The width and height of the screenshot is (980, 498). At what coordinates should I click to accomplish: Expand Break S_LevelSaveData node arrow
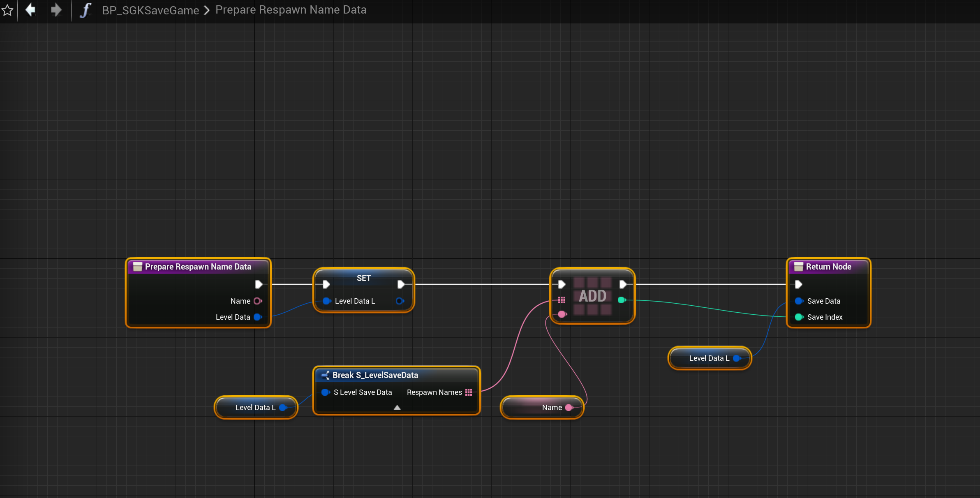397,408
